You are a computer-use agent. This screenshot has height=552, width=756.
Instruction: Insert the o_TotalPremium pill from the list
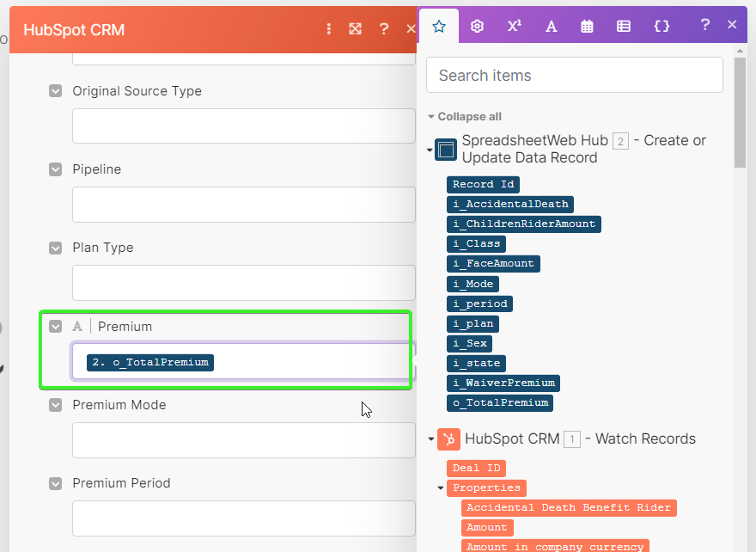[x=500, y=402]
